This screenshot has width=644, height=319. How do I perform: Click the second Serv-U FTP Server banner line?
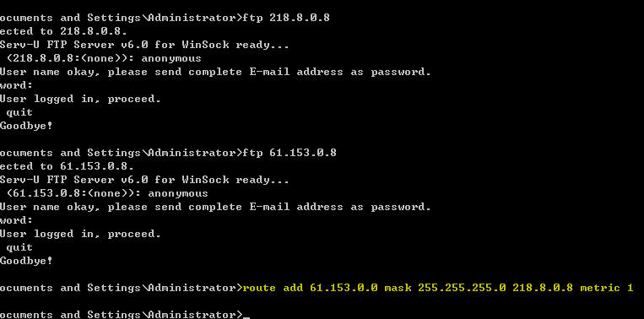[144, 180]
